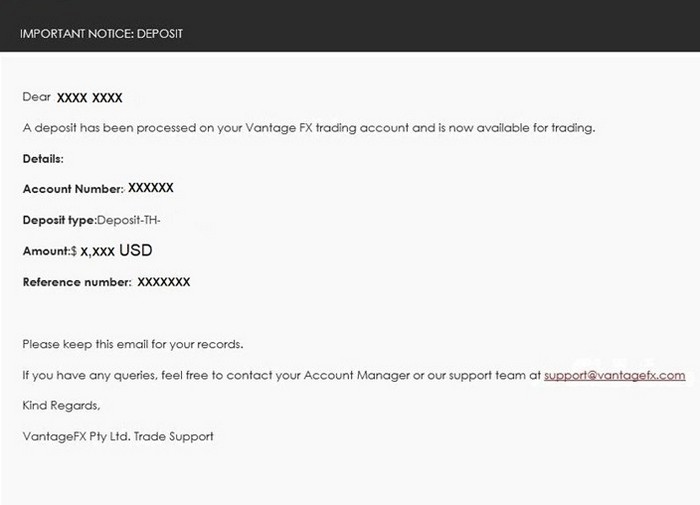700x505 pixels.
Task: Click the Account Number value XXXXXX
Action: pyautogui.click(x=151, y=188)
